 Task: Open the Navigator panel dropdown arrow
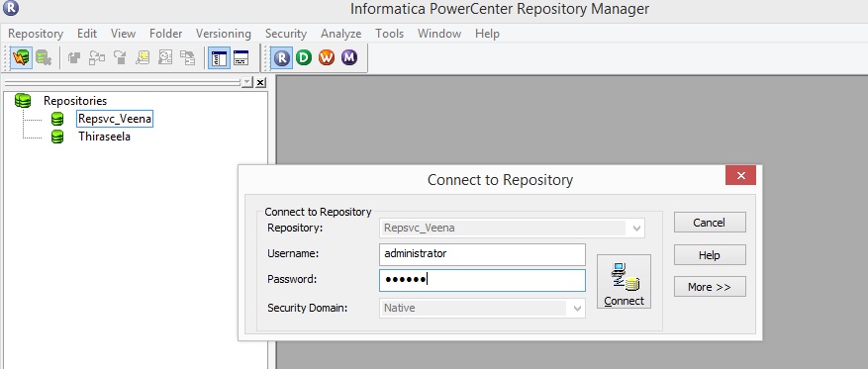246,82
